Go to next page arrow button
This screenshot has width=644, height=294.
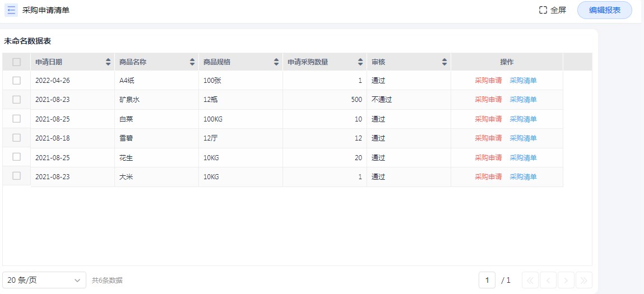click(x=566, y=280)
